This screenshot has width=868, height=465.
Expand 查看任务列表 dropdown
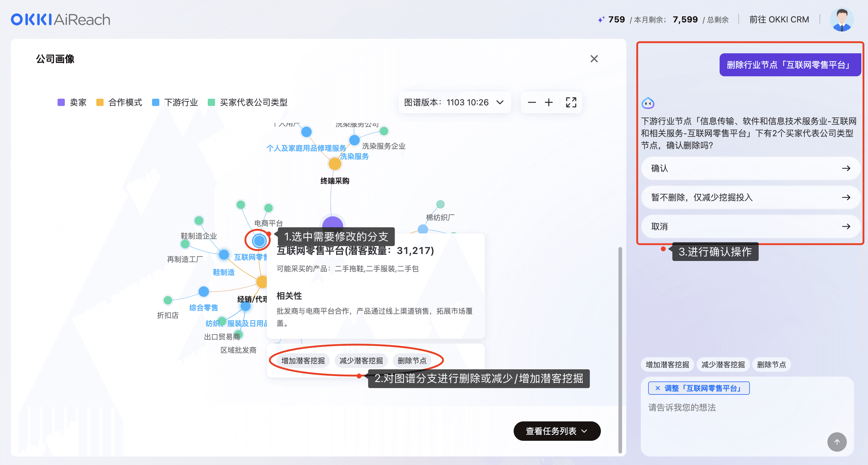tap(557, 431)
